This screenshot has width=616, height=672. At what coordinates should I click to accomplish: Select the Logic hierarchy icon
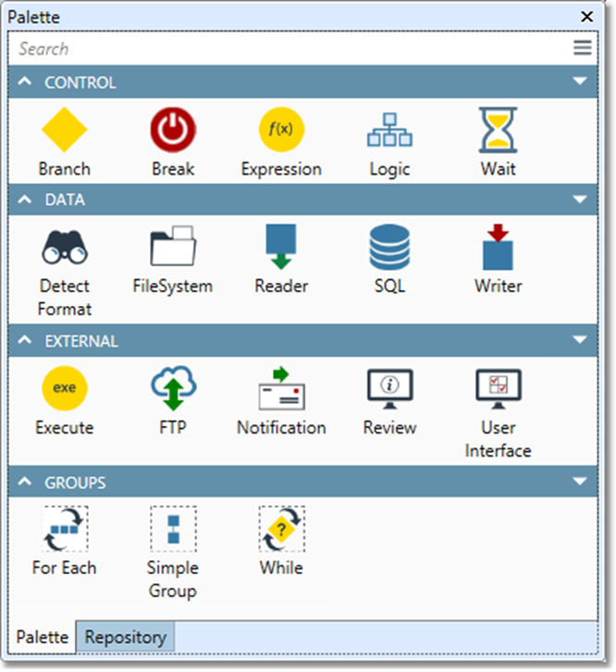pyautogui.click(x=389, y=130)
